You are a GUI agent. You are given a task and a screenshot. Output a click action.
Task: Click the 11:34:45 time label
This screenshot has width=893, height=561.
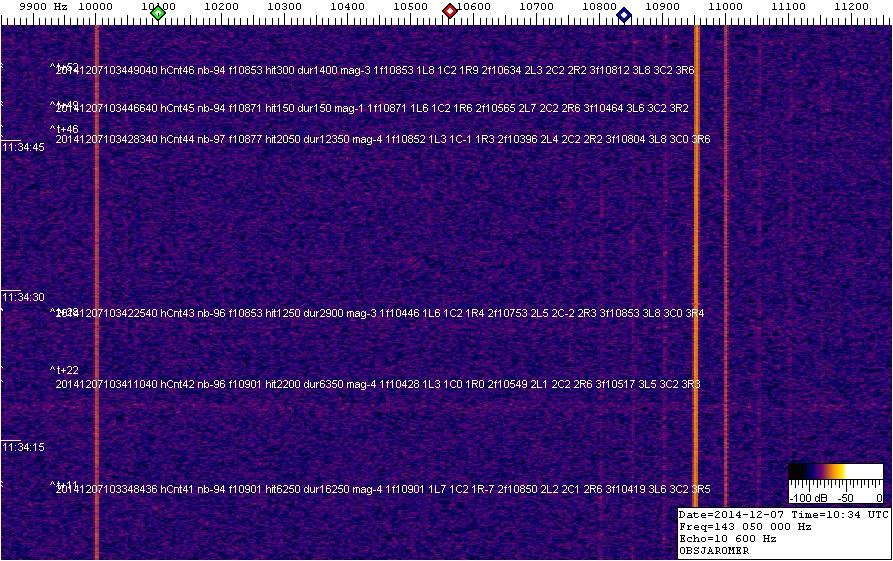(x=23, y=147)
